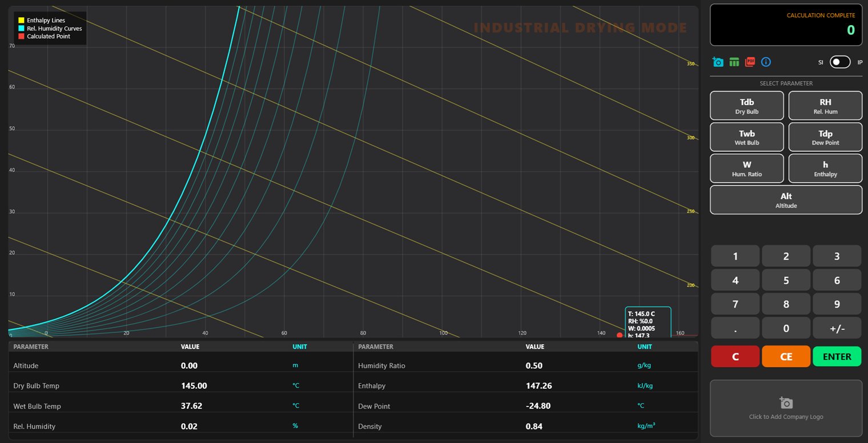Screen dimensions: 868x443
Task: Choose the Tdp Dew Point parameter
Action: 825,138
